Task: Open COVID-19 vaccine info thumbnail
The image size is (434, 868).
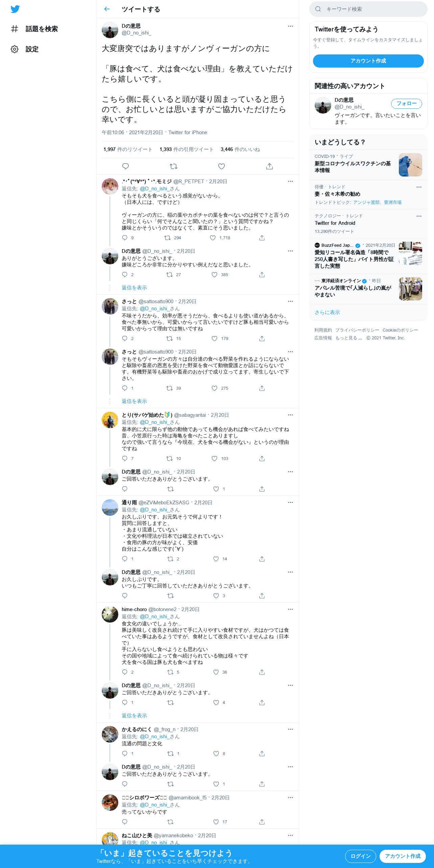Action: click(410, 165)
